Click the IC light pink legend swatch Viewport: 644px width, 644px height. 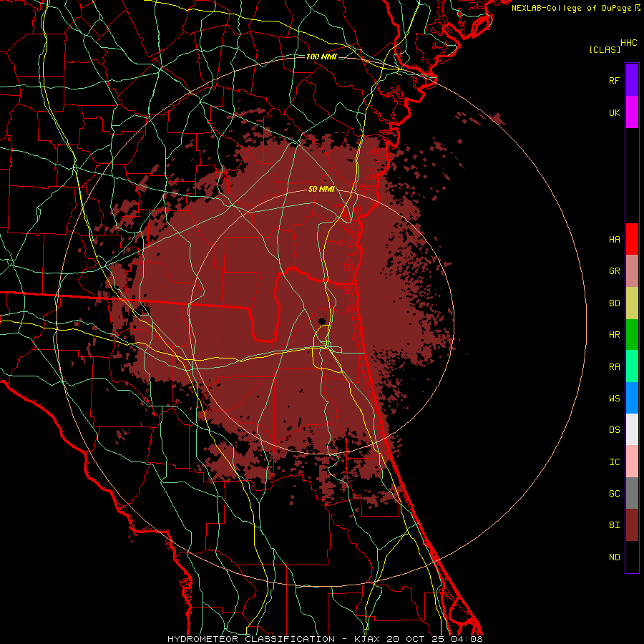pos(632,462)
